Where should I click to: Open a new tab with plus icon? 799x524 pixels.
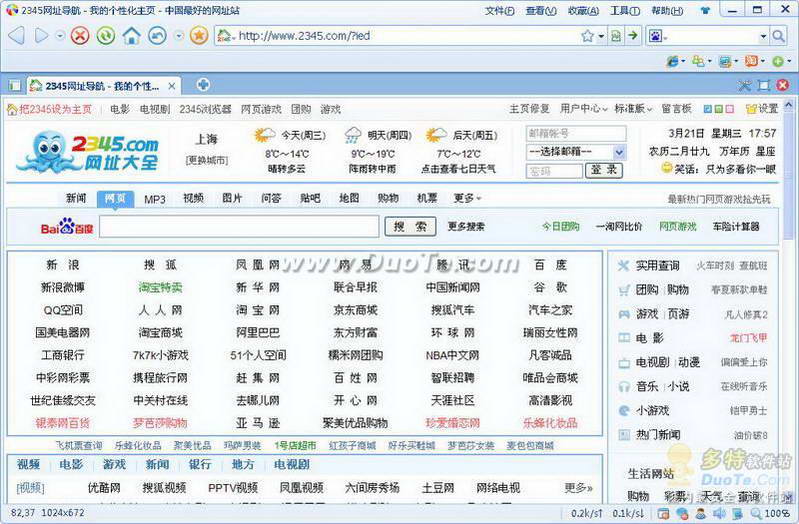(203, 85)
